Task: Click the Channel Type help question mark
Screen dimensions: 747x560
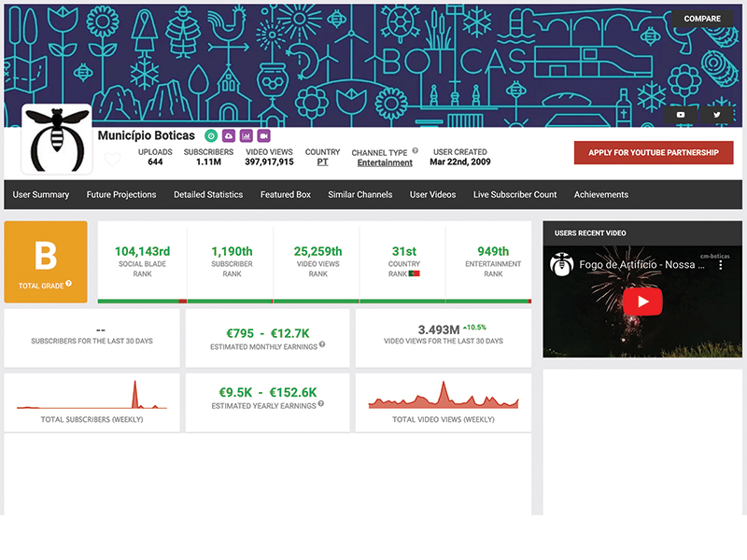Action: coord(415,150)
